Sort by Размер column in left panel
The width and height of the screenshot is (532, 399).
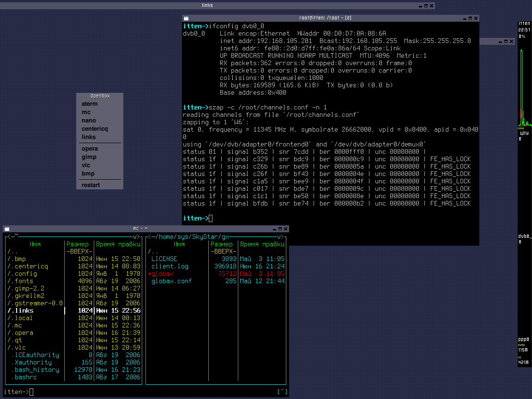click(78, 244)
